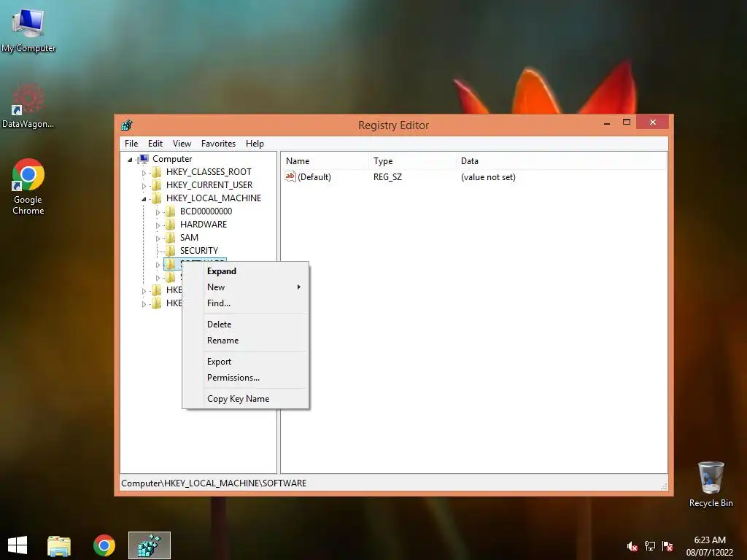Click the Computer node icon
747x560 pixels.
[x=144, y=159]
